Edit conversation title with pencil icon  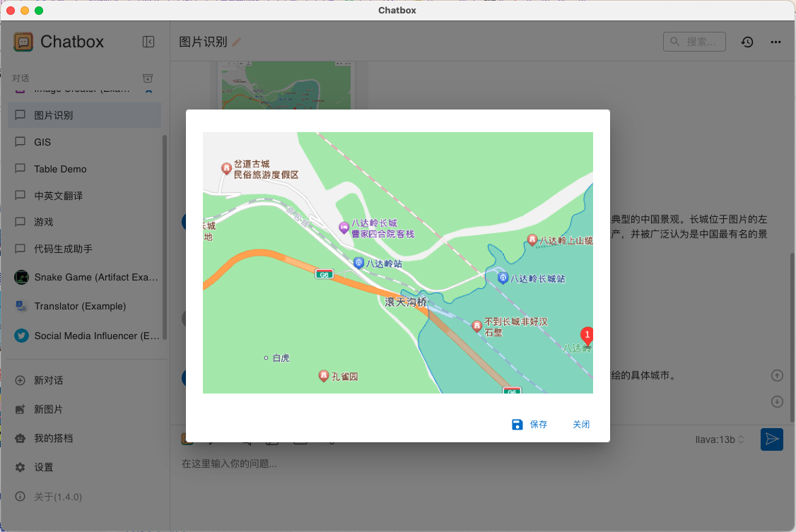pyautogui.click(x=237, y=42)
